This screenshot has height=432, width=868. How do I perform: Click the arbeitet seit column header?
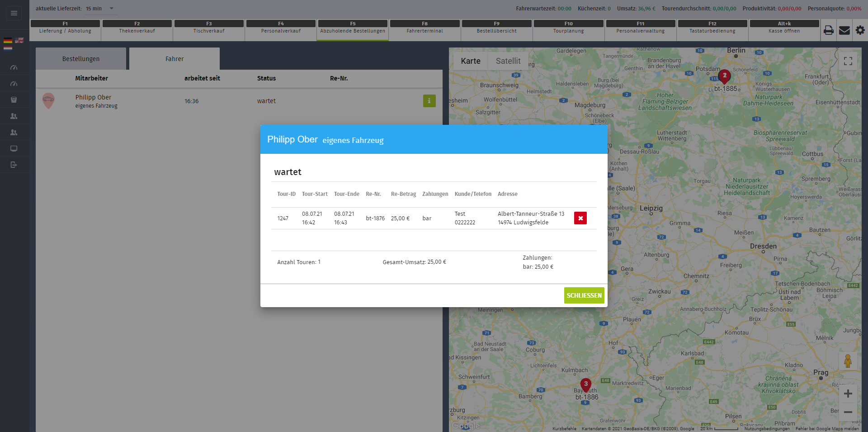pos(202,78)
